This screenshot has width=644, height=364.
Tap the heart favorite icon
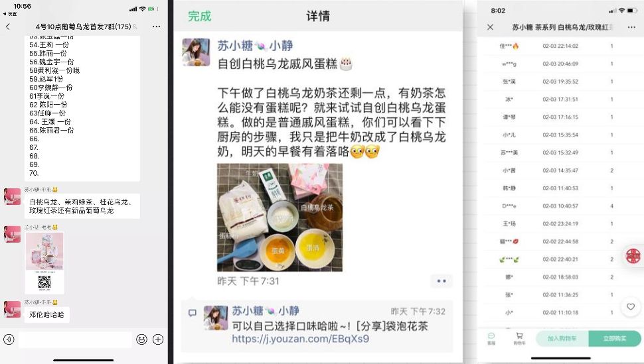tap(631, 306)
